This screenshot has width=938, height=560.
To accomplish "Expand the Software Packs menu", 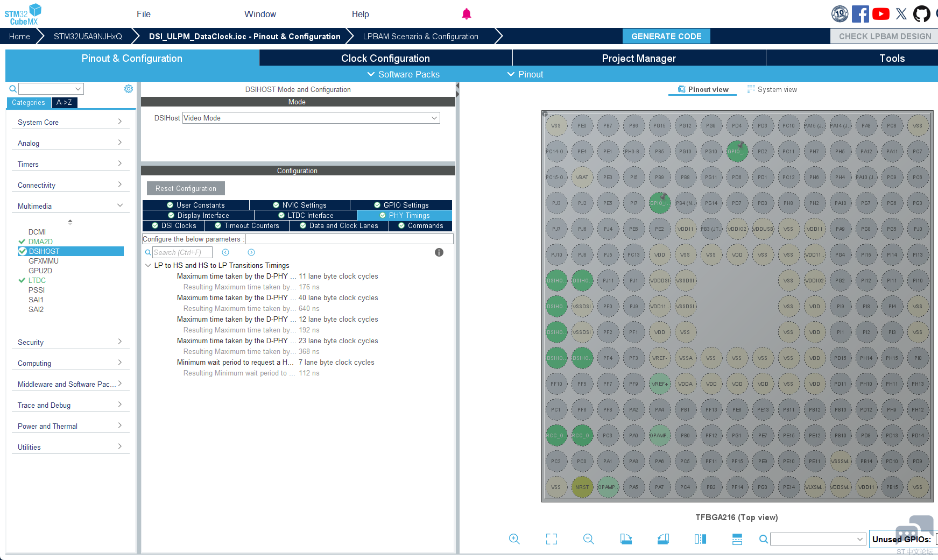I will click(x=403, y=74).
